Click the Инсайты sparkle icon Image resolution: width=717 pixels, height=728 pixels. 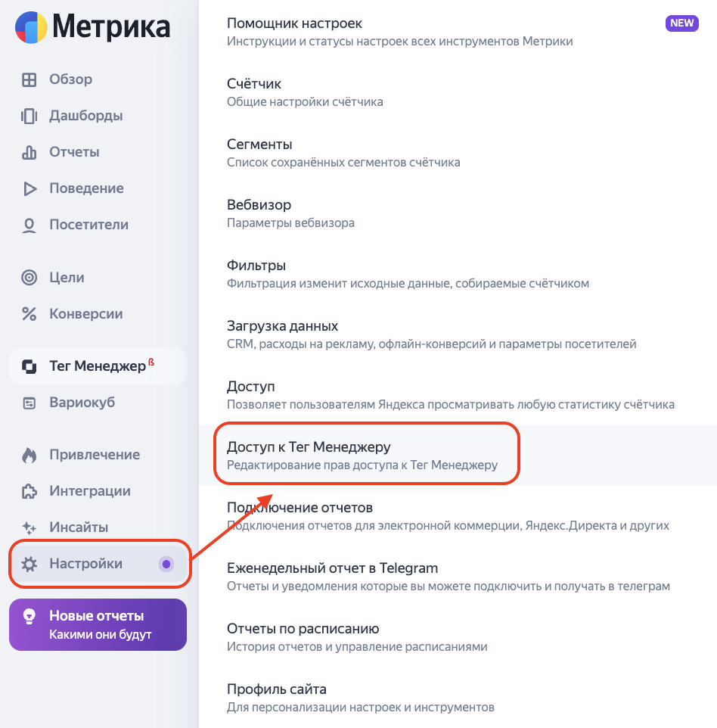pos(29,527)
